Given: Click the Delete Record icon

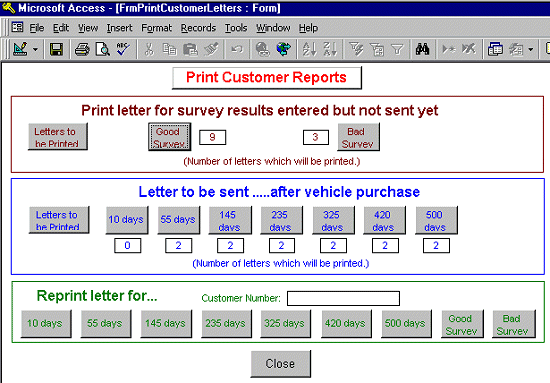Looking at the screenshot, I should tap(469, 49).
